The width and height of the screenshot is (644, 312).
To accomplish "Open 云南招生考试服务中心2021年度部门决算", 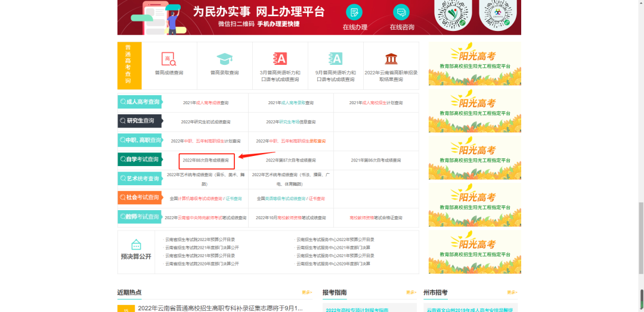I will [333, 248].
